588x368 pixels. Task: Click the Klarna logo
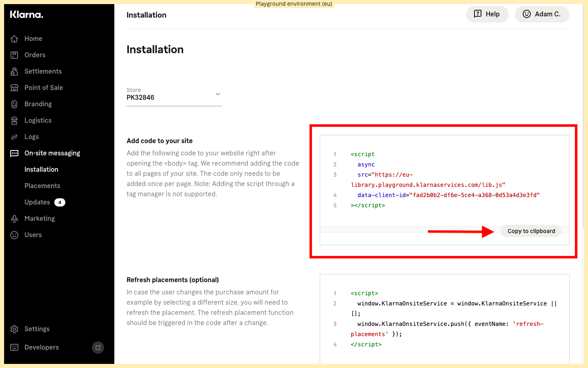[27, 14]
